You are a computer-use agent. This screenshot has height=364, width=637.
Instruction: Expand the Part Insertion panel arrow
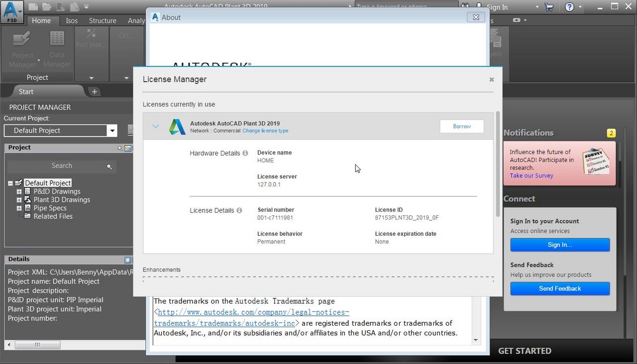[x=91, y=78]
